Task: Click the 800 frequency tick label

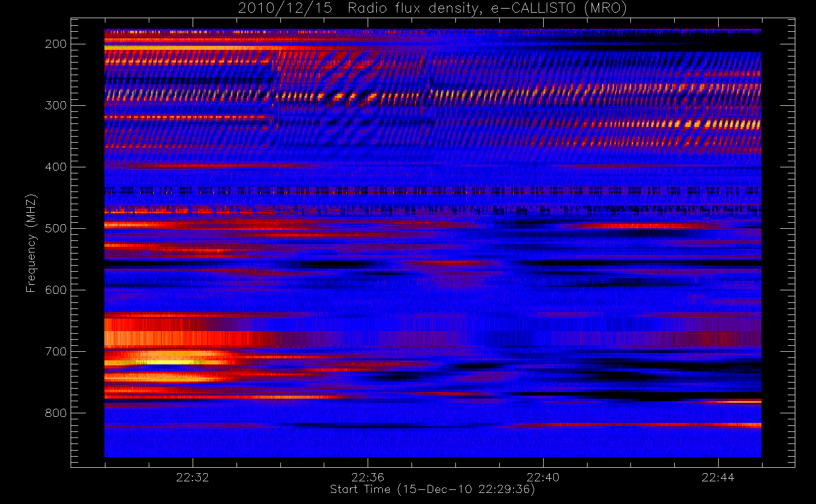Action: coord(55,413)
